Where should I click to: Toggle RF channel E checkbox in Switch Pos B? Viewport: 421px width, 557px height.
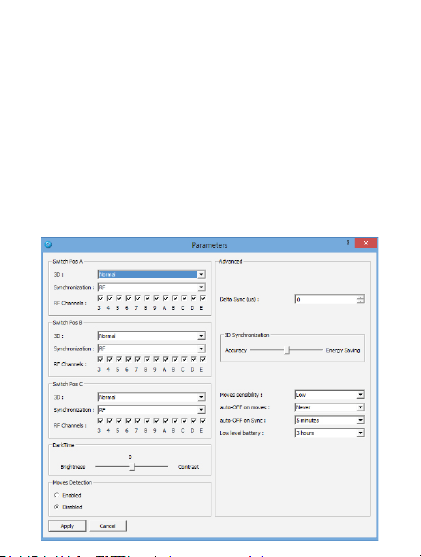click(x=203, y=359)
